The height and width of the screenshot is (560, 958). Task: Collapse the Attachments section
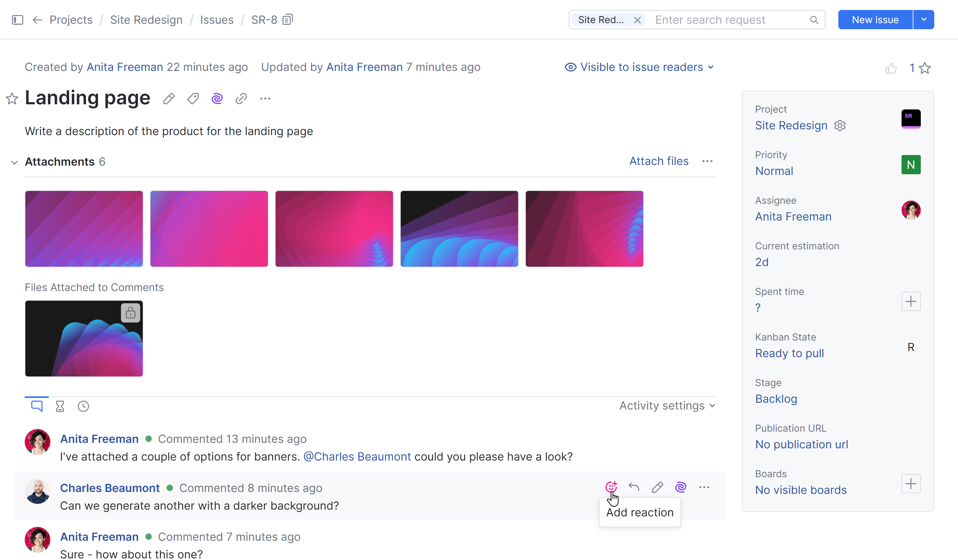(14, 162)
